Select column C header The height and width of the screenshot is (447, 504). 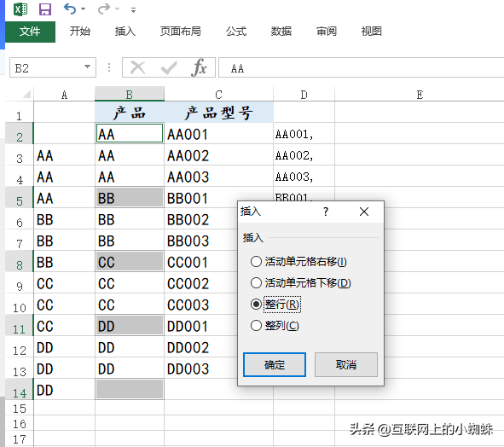pos(219,95)
